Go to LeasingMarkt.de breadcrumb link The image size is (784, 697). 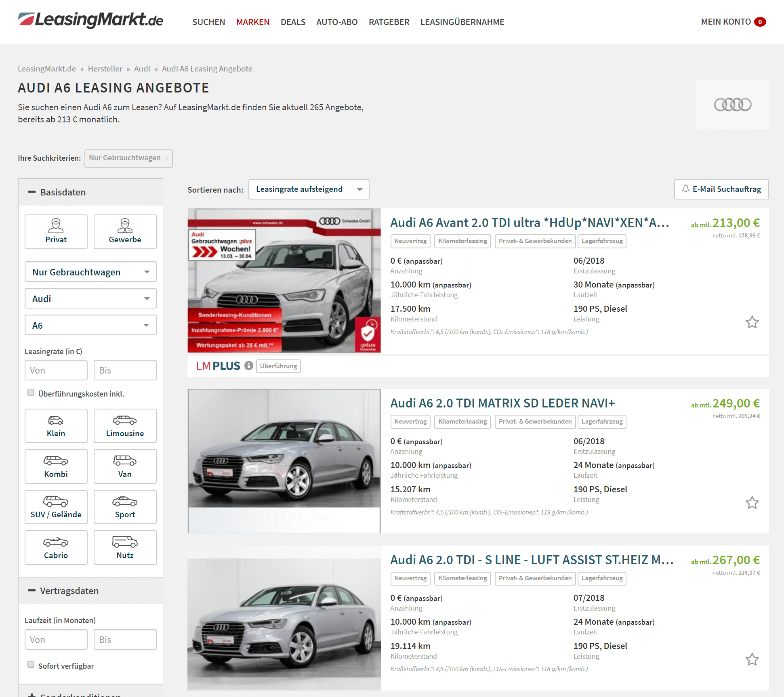(x=47, y=69)
